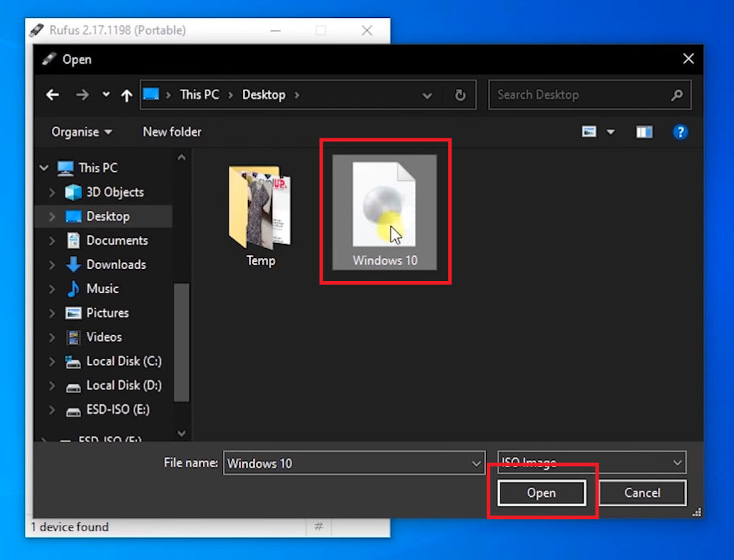Click the Refresh icon in the address bar
734x560 pixels.
click(x=459, y=94)
